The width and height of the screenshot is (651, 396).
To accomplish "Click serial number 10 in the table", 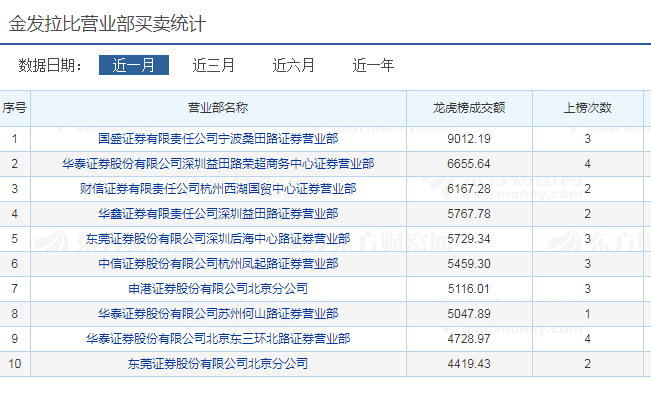I will click(15, 364).
